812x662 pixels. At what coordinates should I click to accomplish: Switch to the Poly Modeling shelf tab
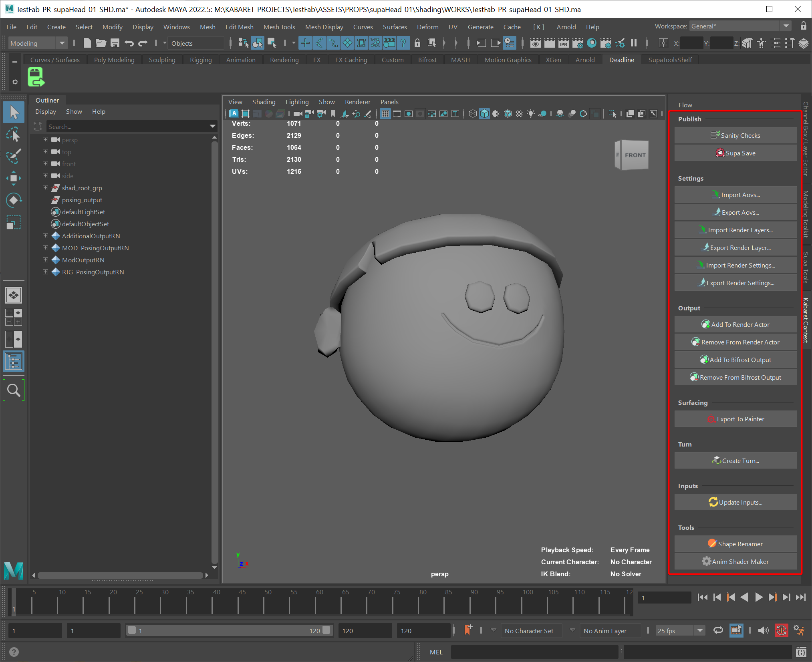(x=114, y=60)
